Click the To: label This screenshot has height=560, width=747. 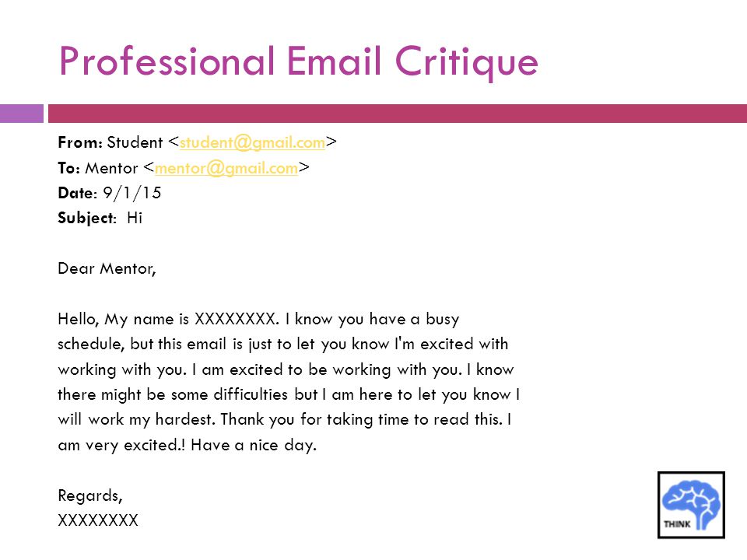[69, 168]
